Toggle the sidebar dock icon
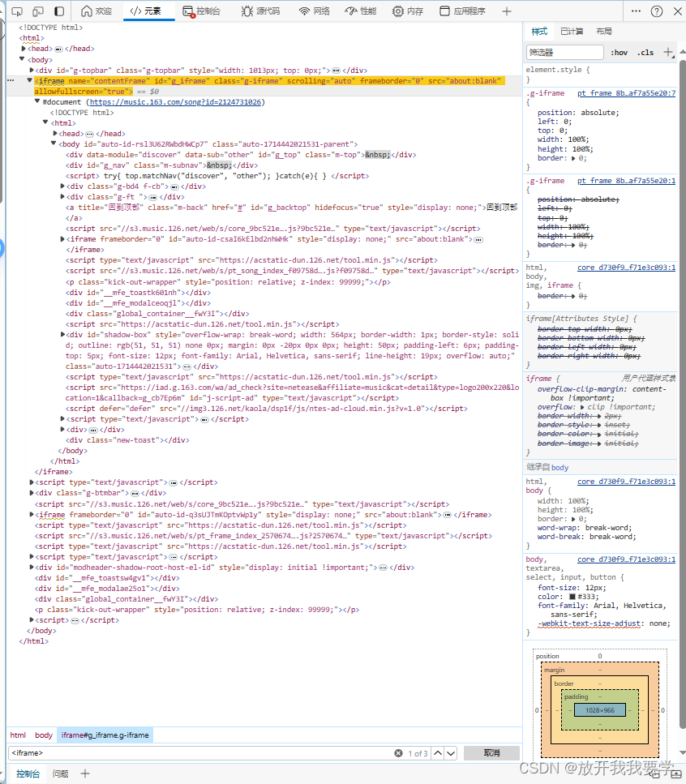 click(x=59, y=11)
